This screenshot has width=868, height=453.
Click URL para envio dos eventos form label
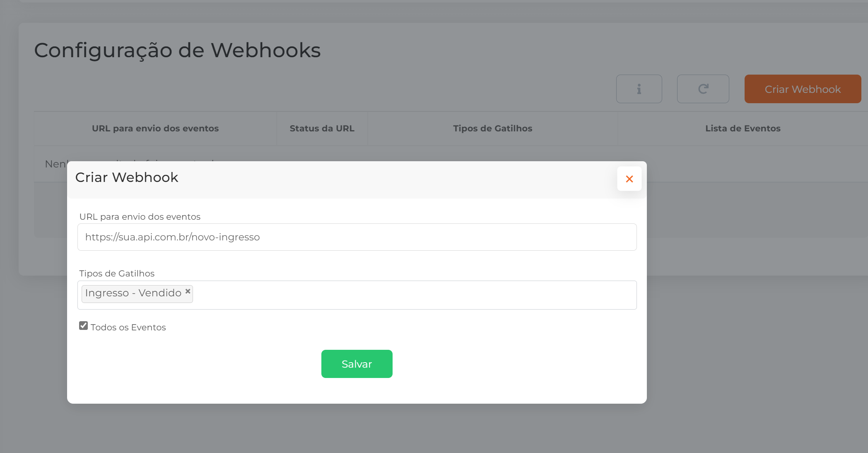coord(140,217)
